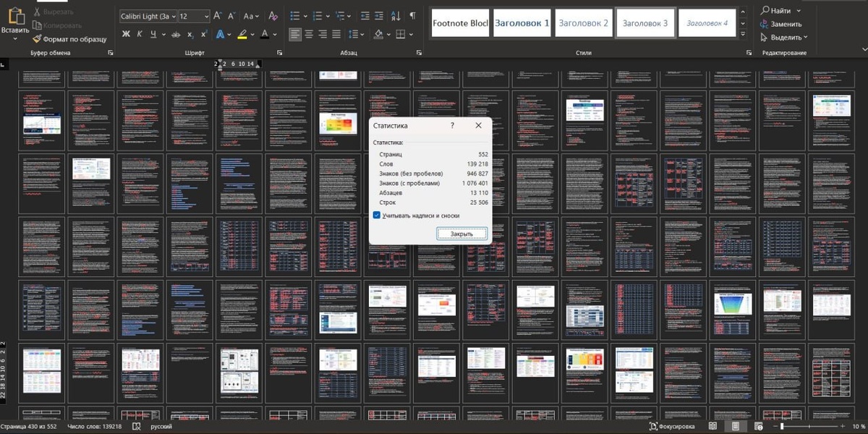Click the Paste (Вставить) clipboard icon
Image resolution: width=868 pixels, height=434 pixels.
pyautogui.click(x=15, y=14)
